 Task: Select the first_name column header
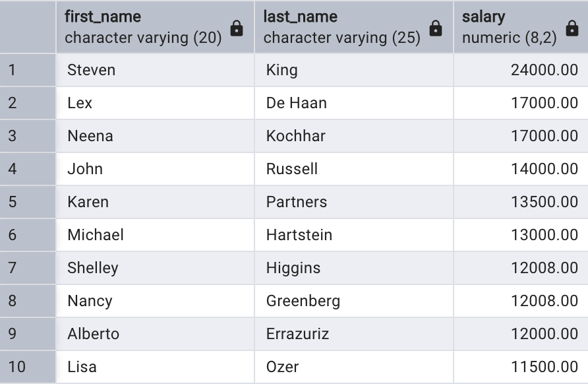pyautogui.click(x=156, y=27)
